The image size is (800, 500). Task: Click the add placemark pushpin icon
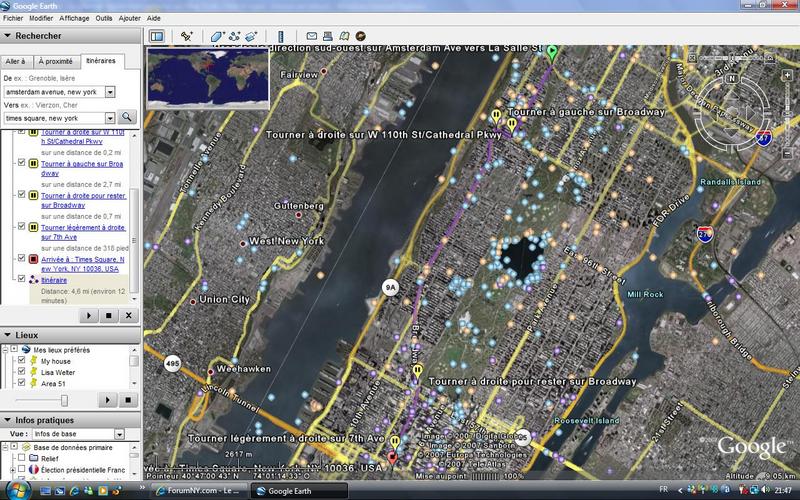(186, 36)
